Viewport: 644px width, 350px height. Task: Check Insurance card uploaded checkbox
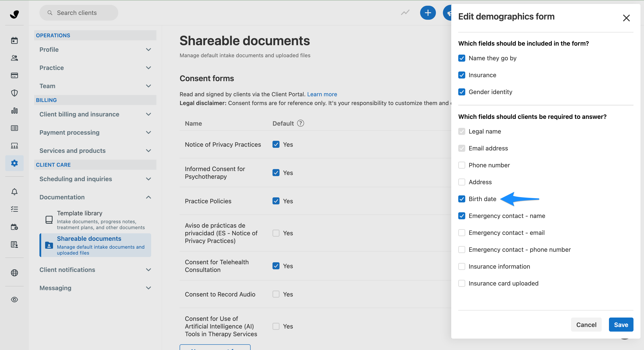coord(462,283)
